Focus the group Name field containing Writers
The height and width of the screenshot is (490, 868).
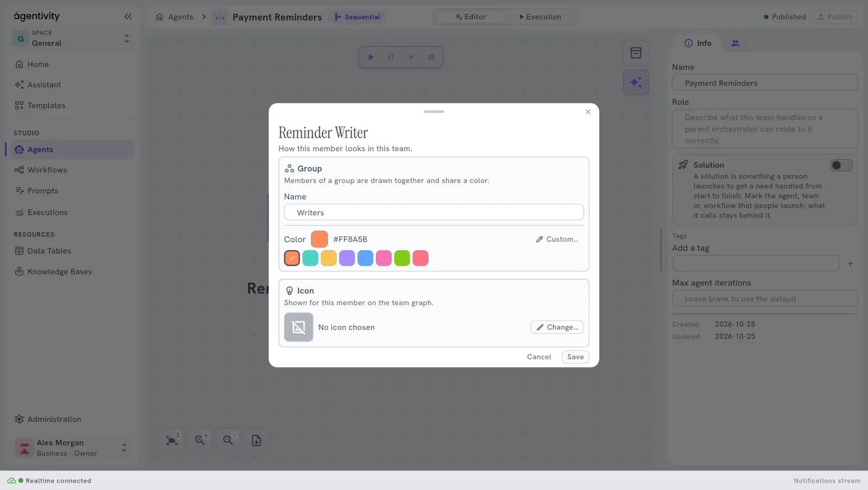(434, 212)
